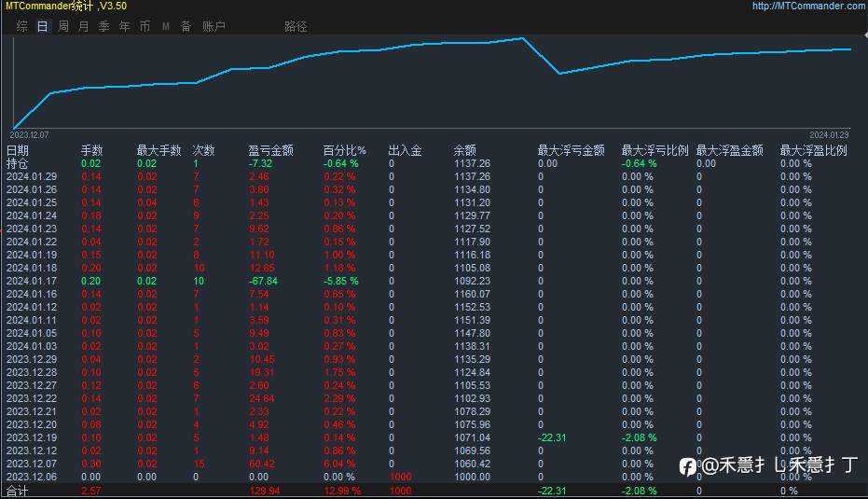This screenshot has height=499, width=868.
Task: Select the 持仓 open positions row label
Action: (17, 163)
